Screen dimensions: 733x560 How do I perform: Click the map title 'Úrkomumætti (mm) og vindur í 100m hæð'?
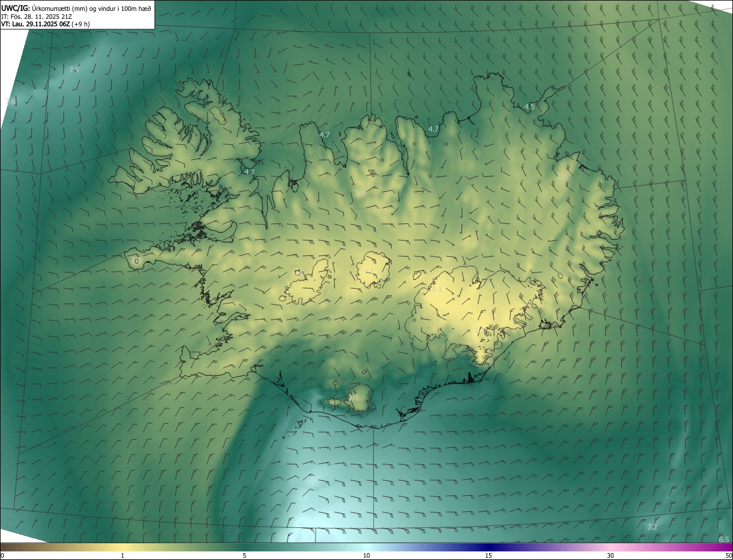(x=91, y=8)
